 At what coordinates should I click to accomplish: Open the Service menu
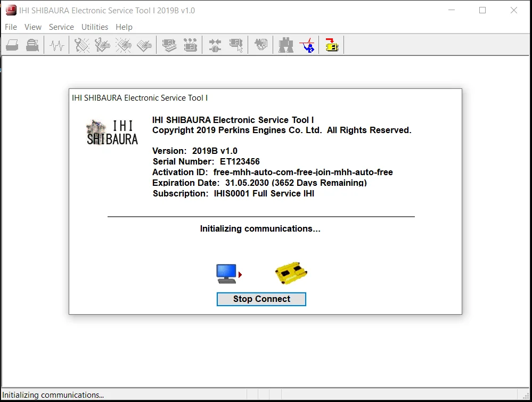tap(61, 27)
